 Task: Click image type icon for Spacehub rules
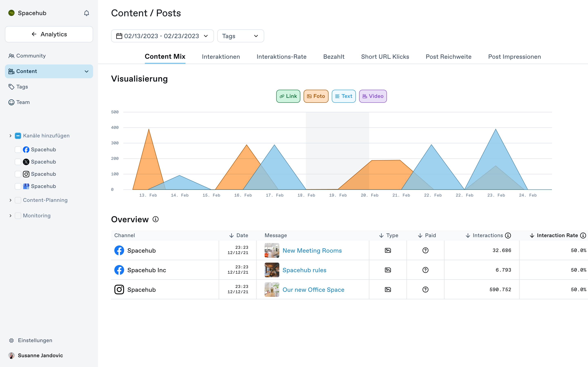click(388, 270)
